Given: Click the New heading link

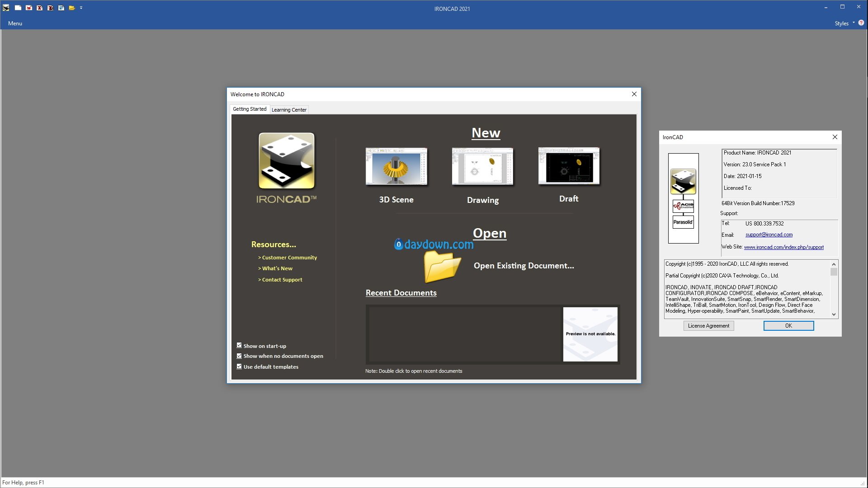Looking at the screenshot, I should click(486, 133).
